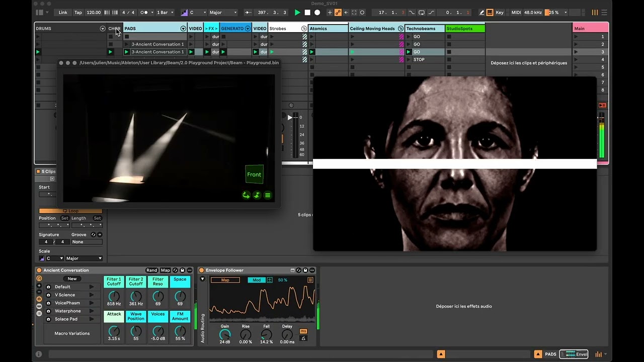The image size is (644, 362).
Task: Select the Main track header
Action: [x=591, y=29]
